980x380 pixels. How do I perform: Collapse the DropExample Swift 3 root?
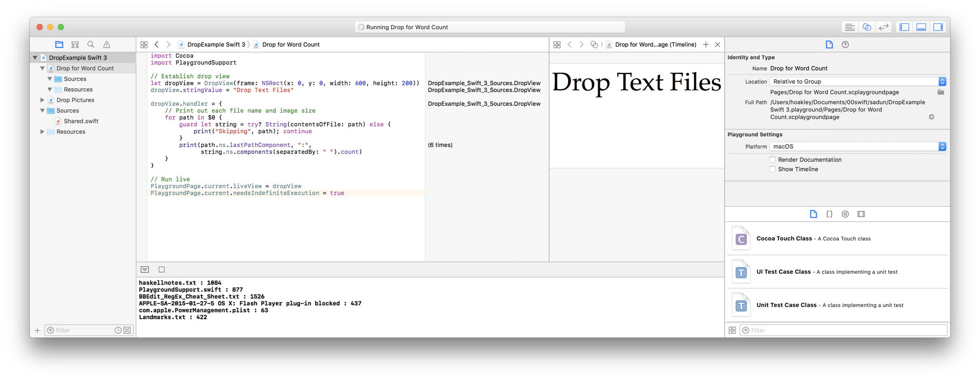pyautogui.click(x=35, y=58)
